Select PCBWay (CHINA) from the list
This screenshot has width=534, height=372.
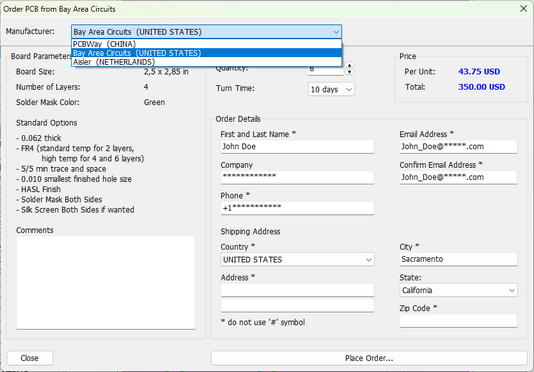click(x=206, y=44)
